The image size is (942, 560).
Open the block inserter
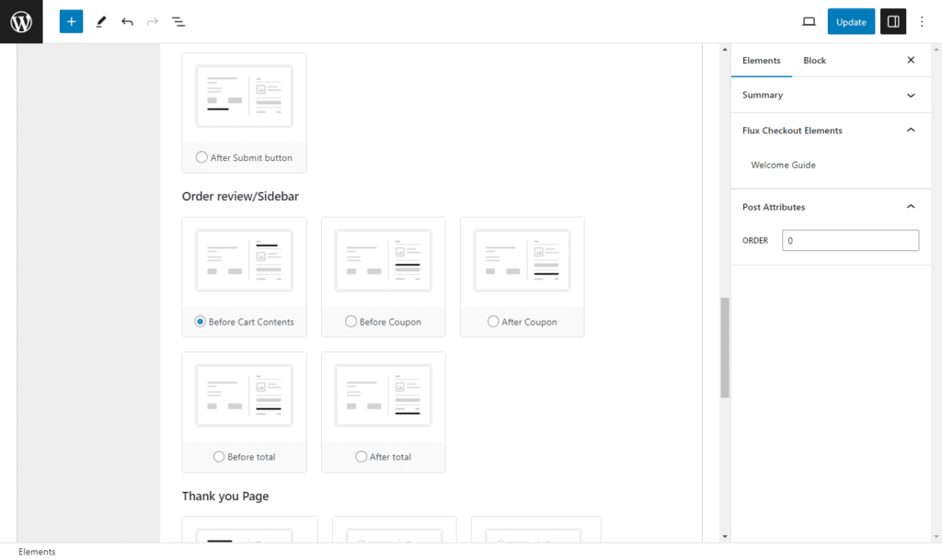tap(71, 21)
